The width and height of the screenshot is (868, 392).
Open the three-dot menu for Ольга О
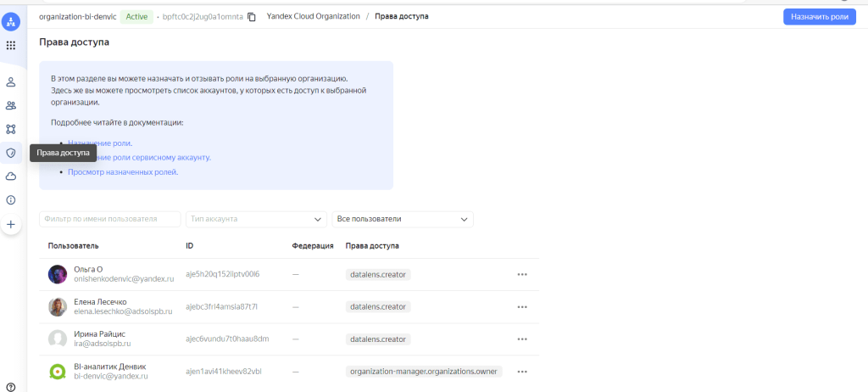522,275
